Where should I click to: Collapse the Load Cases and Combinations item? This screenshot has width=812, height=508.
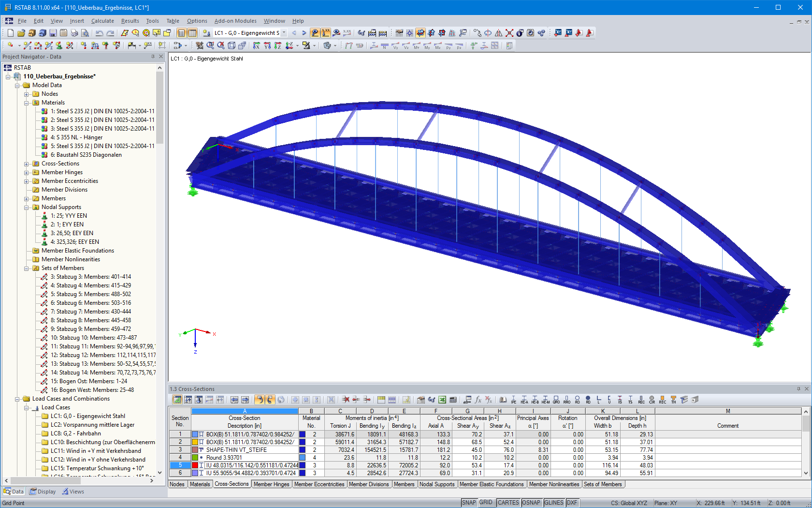[x=17, y=399]
